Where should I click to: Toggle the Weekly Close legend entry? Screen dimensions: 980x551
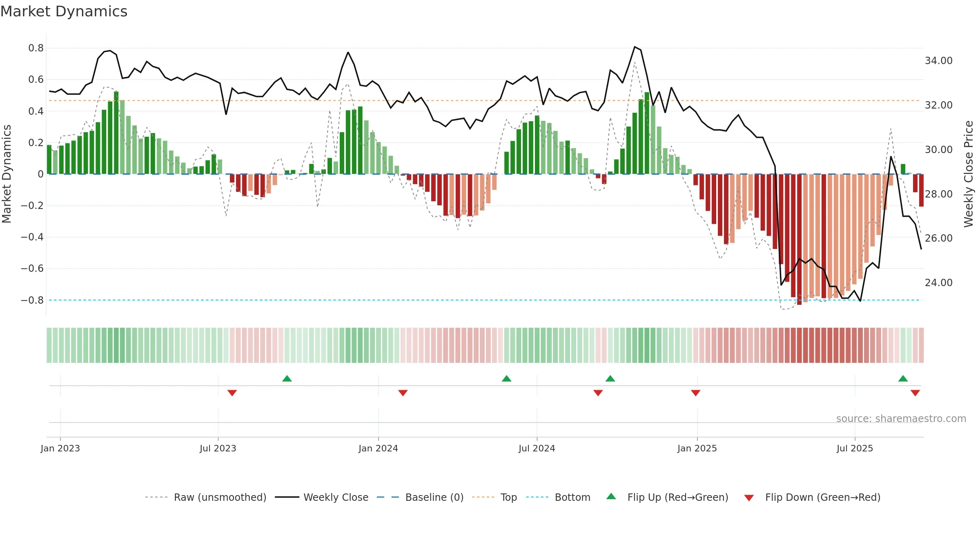(322, 497)
